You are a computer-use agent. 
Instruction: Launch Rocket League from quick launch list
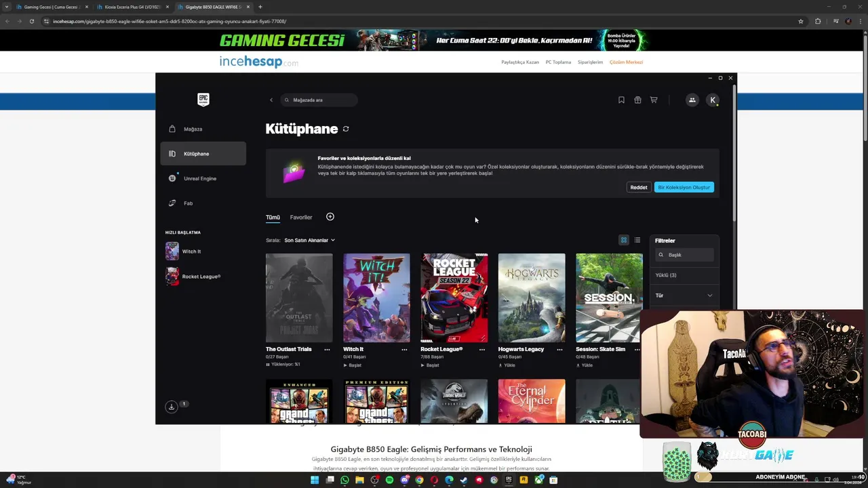[193, 277]
